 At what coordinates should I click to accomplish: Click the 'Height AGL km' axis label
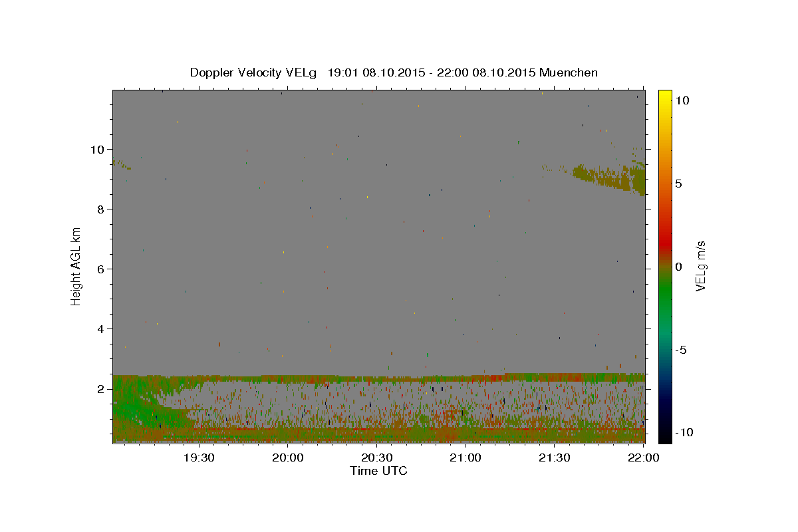click(x=76, y=267)
